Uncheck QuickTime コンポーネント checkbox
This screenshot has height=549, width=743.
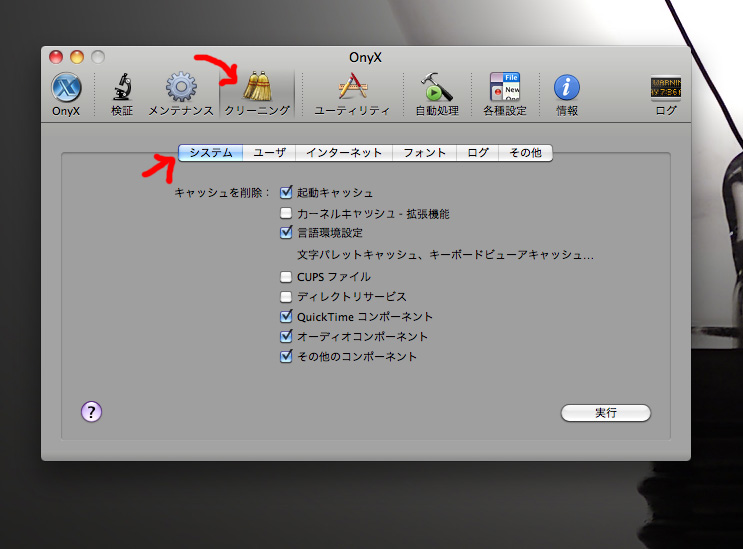pos(286,316)
